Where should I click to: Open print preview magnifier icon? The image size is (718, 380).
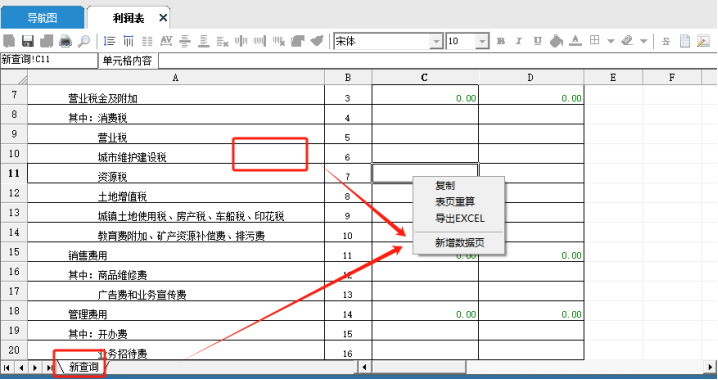[x=84, y=41]
